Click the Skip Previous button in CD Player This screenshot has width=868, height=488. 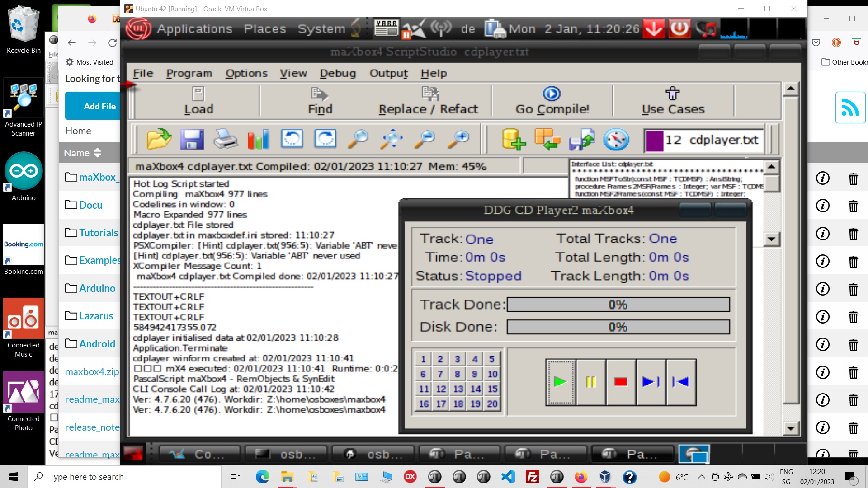click(x=681, y=383)
